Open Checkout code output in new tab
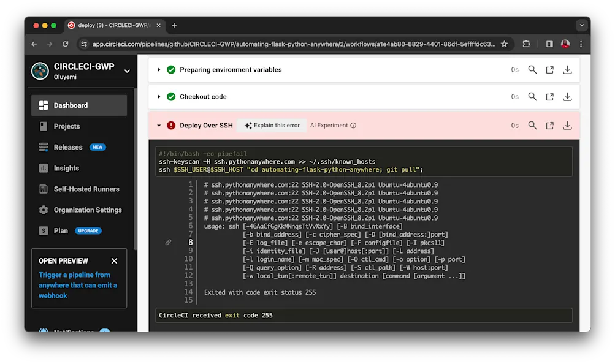This screenshot has width=615, height=364. click(550, 97)
